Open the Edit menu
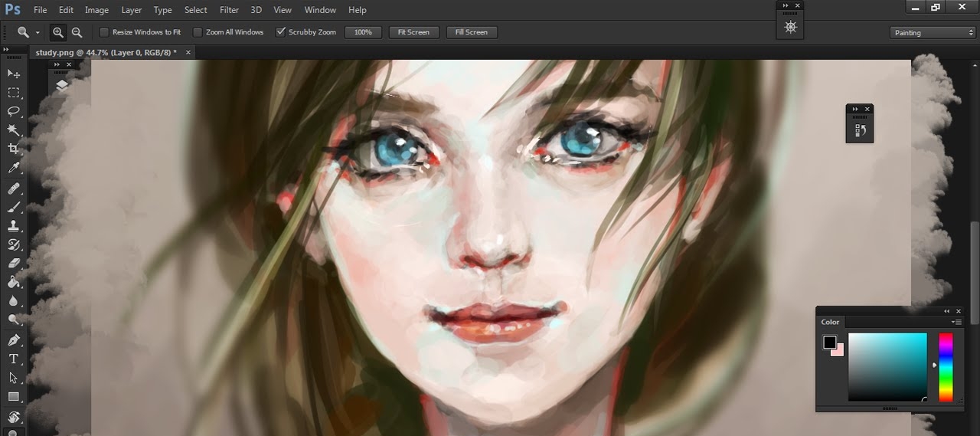980x436 pixels. pos(66,10)
